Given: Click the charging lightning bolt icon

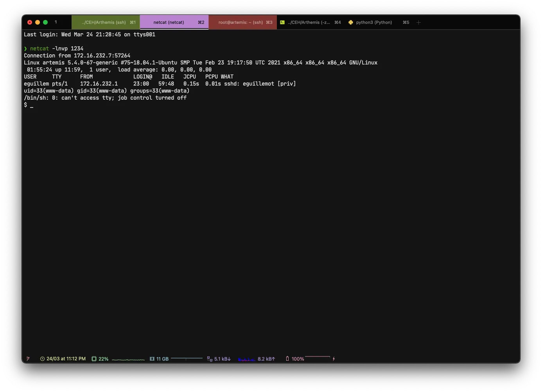Looking at the screenshot, I should click(x=334, y=359).
